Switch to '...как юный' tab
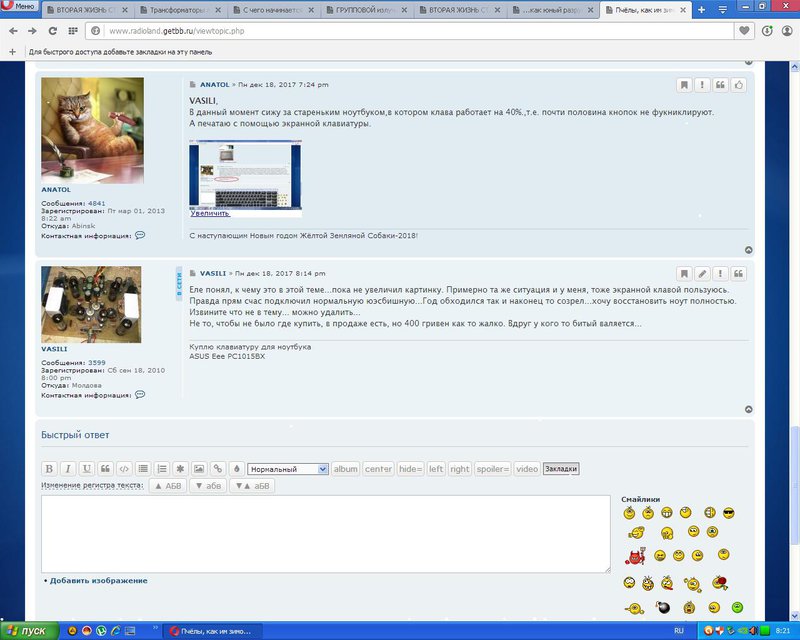800x640 pixels. (x=554, y=10)
